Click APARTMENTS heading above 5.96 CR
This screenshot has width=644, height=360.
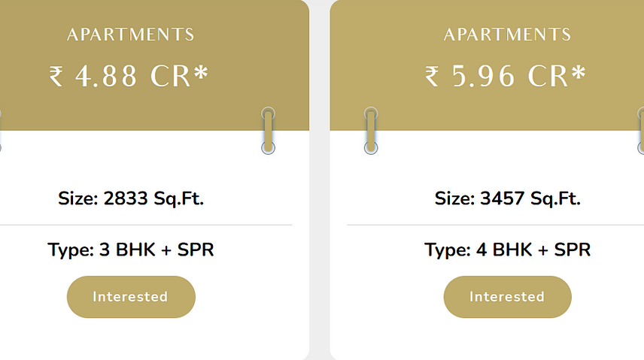pos(507,35)
